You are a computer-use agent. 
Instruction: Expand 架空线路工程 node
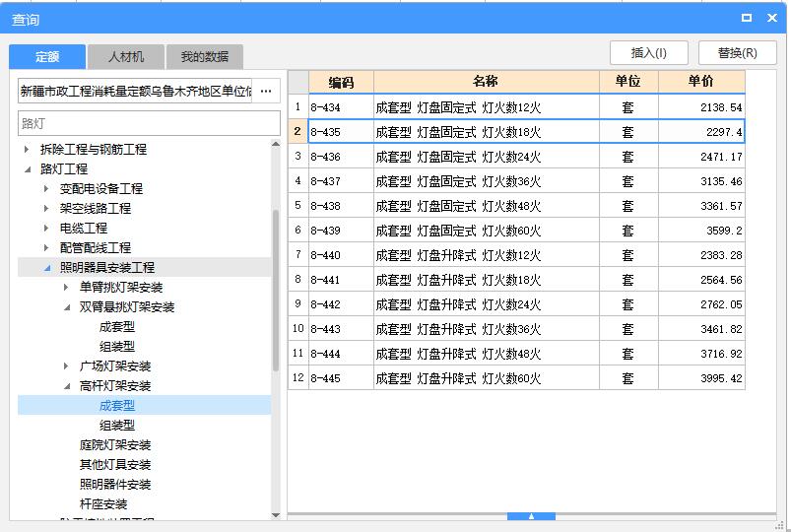(46, 209)
